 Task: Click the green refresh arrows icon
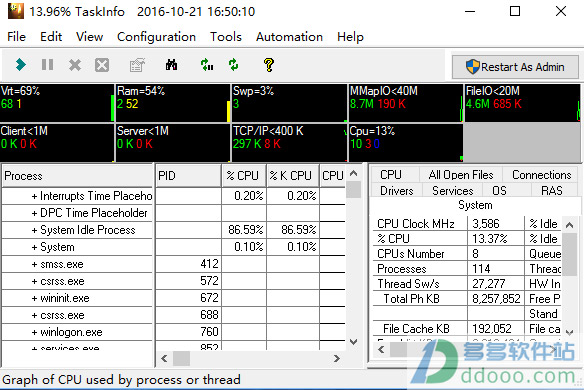(x=234, y=65)
